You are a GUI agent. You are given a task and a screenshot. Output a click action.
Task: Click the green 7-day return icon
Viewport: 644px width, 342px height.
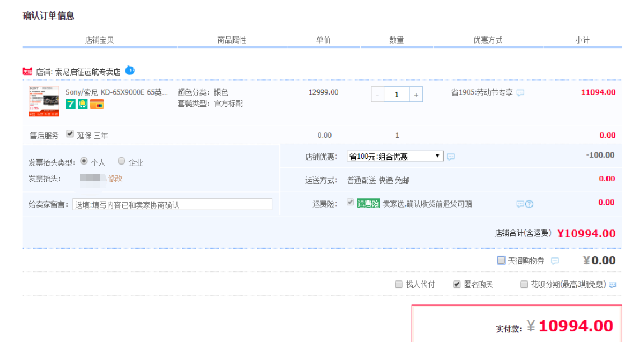pos(71,104)
